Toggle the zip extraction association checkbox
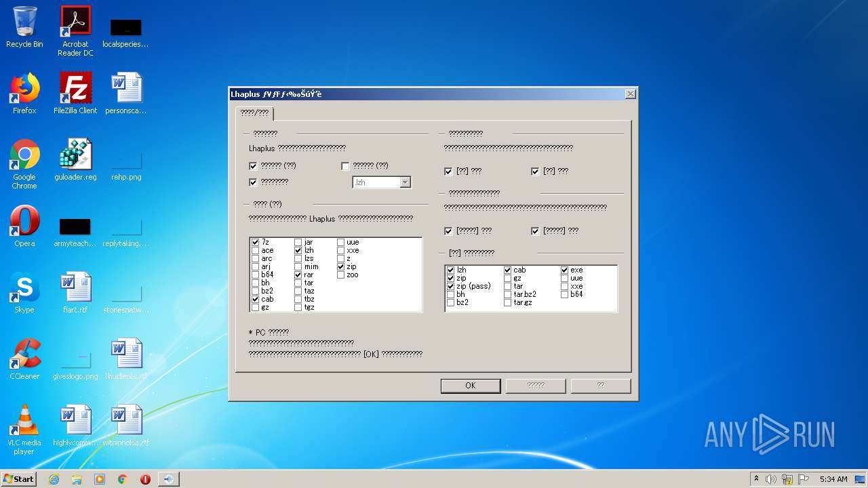Viewport: 868px width, 488px height. tap(341, 266)
